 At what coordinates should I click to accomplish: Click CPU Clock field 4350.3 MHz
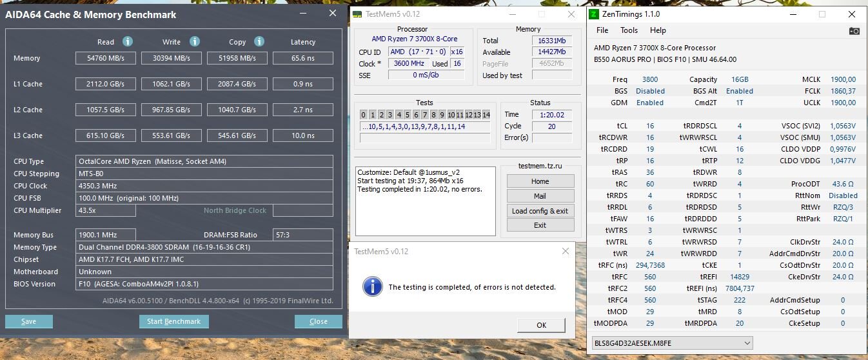tap(204, 186)
